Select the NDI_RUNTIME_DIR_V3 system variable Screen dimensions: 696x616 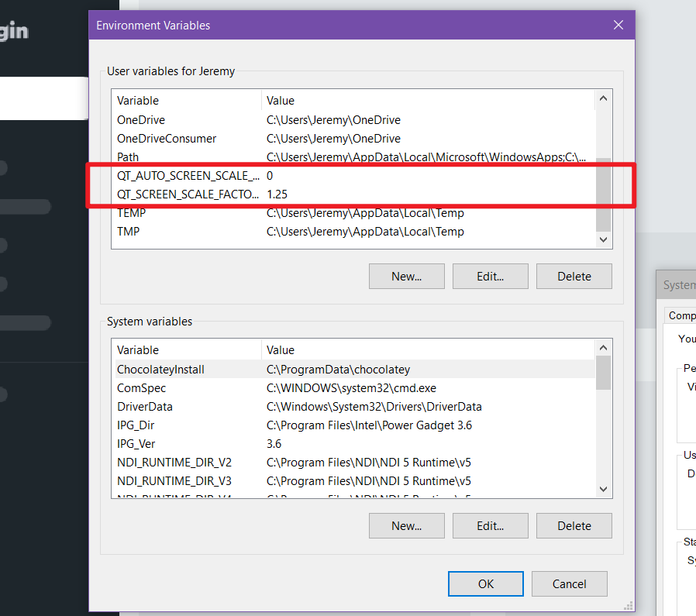(355, 481)
